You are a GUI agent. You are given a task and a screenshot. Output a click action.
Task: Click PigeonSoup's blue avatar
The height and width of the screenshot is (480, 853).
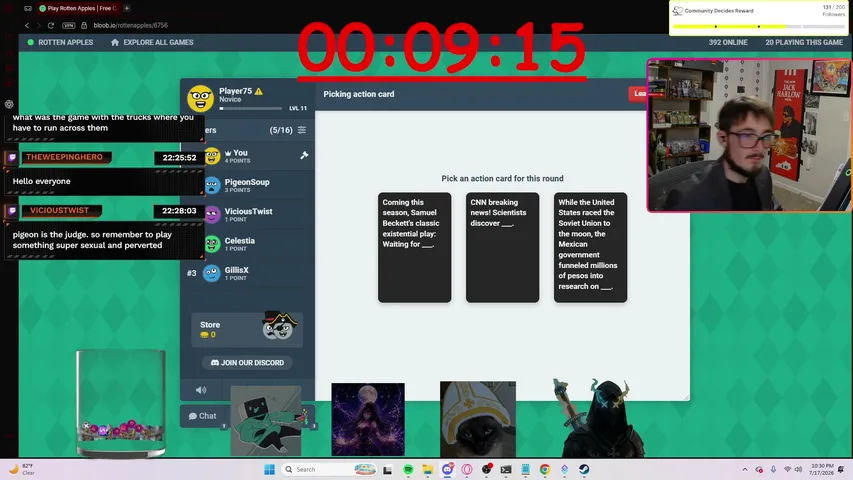coord(212,185)
